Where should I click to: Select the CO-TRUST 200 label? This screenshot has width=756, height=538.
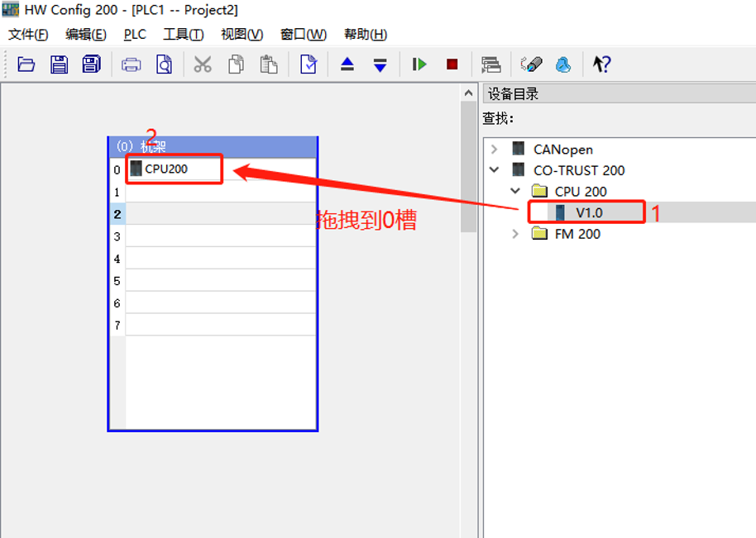(579, 170)
